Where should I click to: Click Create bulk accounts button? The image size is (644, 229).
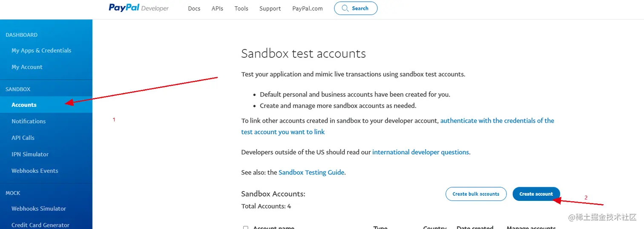476,194
